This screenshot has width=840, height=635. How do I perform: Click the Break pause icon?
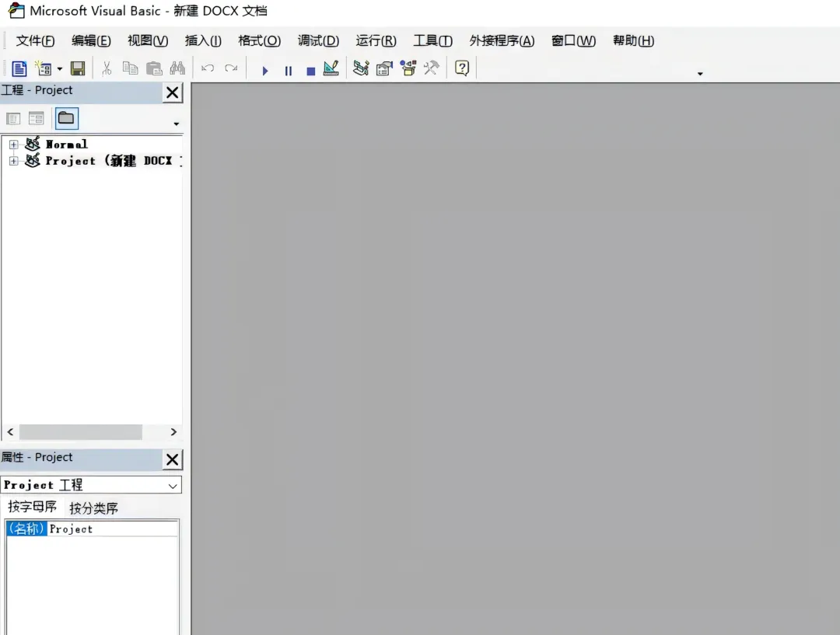point(289,71)
